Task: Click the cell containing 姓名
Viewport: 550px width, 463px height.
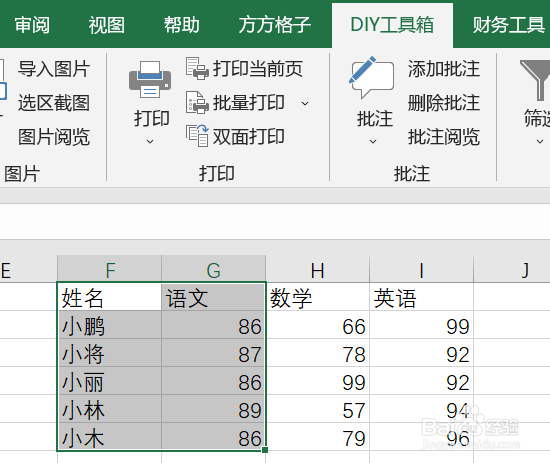Action: 109,297
